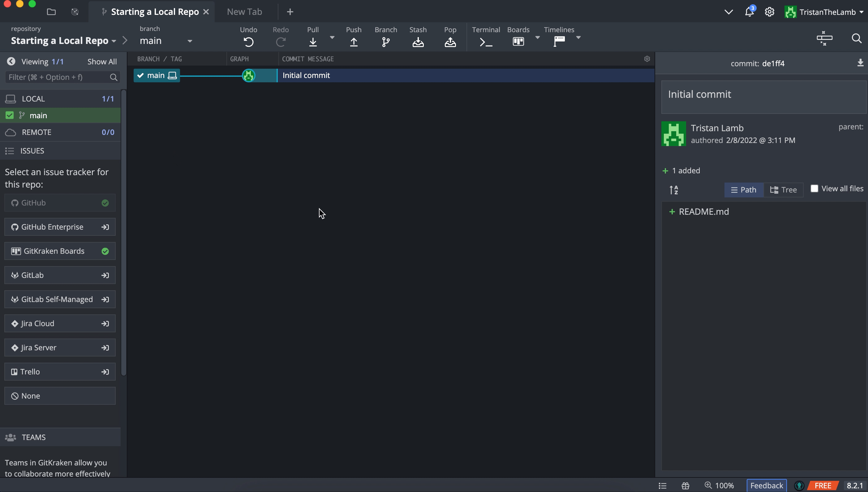Open preferences with the gear icon

click(x=769, y=12)
